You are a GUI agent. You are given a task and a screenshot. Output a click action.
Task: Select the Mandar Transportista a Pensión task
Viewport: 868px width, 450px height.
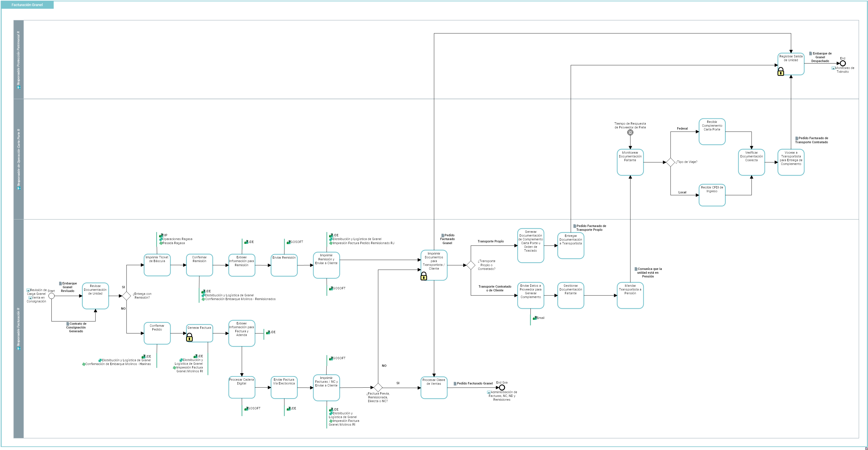point(630,295)
